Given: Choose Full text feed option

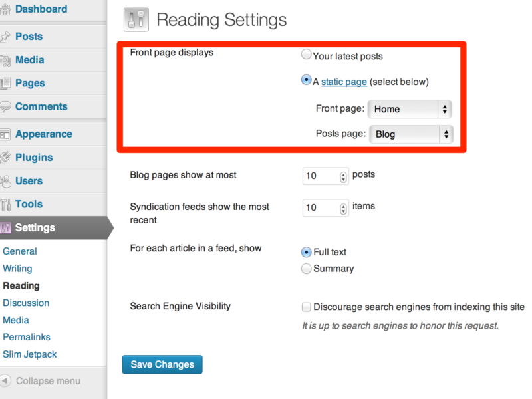Looking at the screenshot, I should [306, 252].
